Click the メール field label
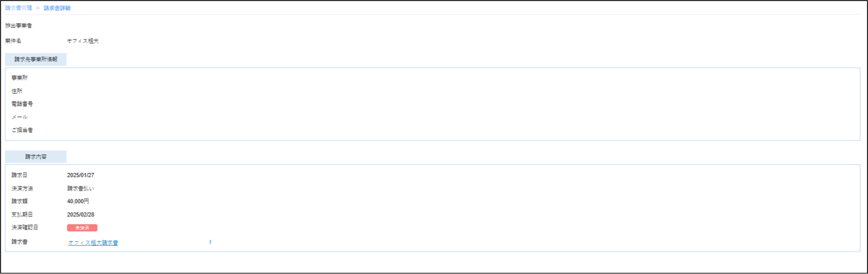Image resolution: width=868 pixels, height=274 pixels. tap(20, 117)
